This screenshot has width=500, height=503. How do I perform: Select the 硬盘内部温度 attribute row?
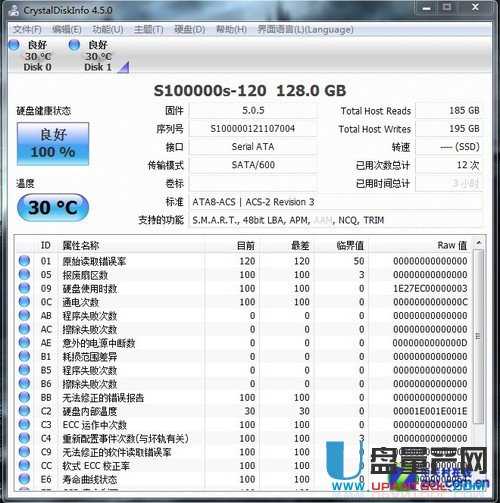[x=244, y=411]
